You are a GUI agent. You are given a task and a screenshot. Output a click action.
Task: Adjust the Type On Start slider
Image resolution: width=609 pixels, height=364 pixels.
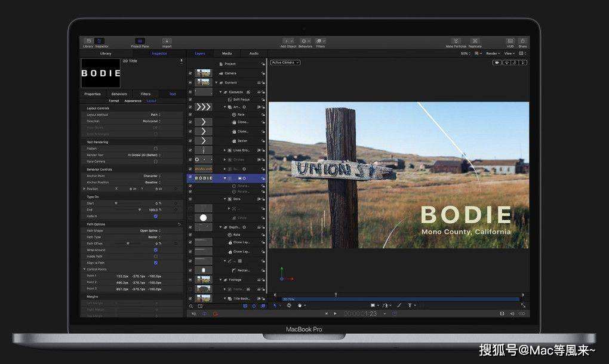point(116,203)
